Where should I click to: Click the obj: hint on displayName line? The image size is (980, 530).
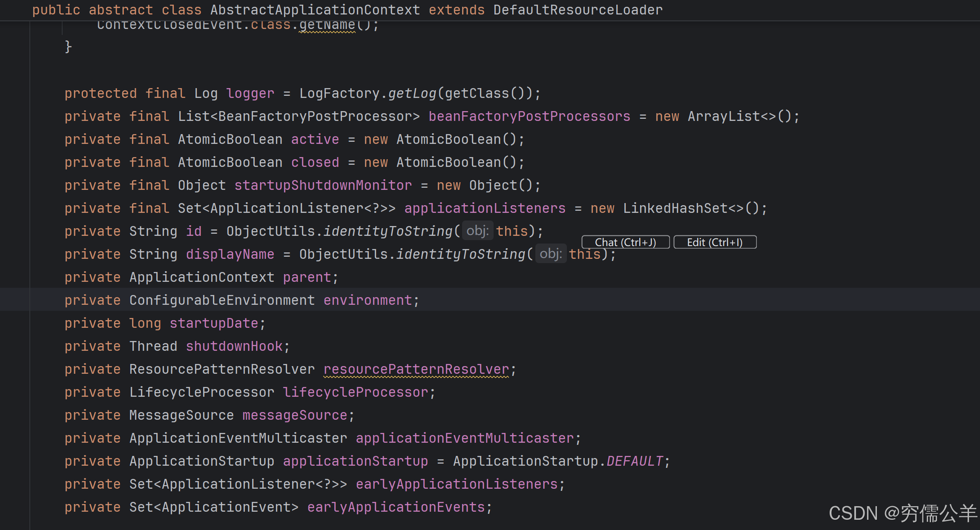(x=550, y=254)
